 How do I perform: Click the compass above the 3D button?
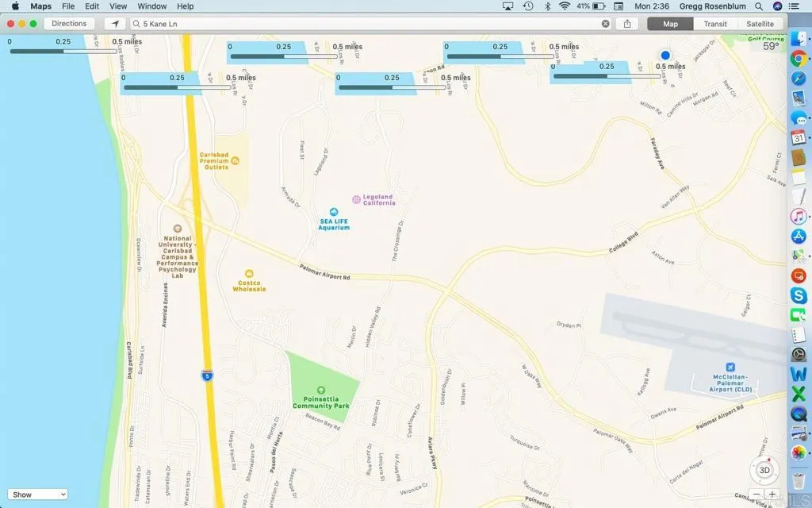coord(769,460)
